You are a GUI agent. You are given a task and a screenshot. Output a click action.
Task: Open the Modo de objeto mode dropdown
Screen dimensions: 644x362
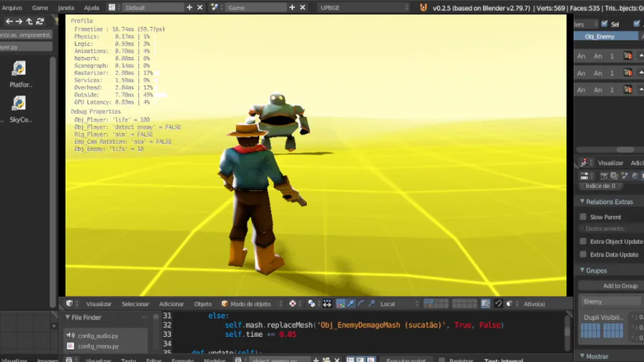tap(251, 304)
